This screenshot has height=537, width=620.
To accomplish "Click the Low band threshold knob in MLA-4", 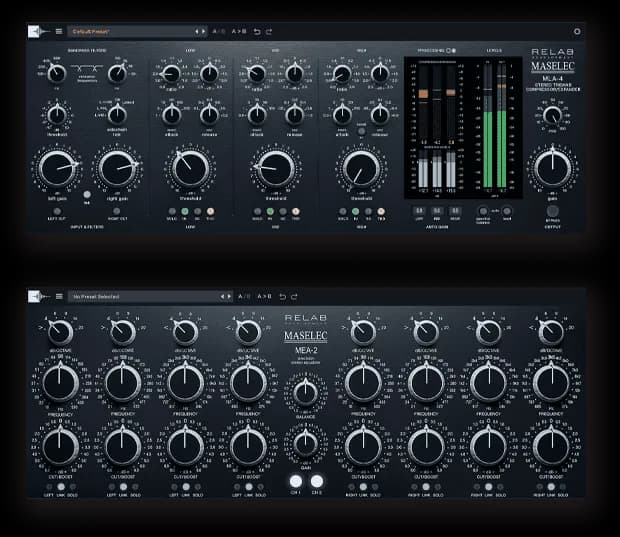I will 191,169.
